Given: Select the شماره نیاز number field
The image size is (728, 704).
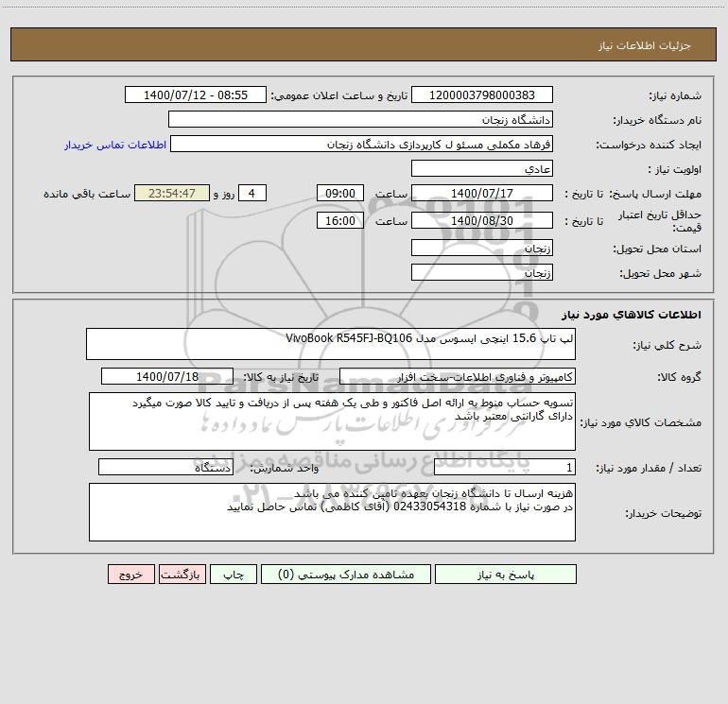Looking at the screenshot, I should pos(482,94).
